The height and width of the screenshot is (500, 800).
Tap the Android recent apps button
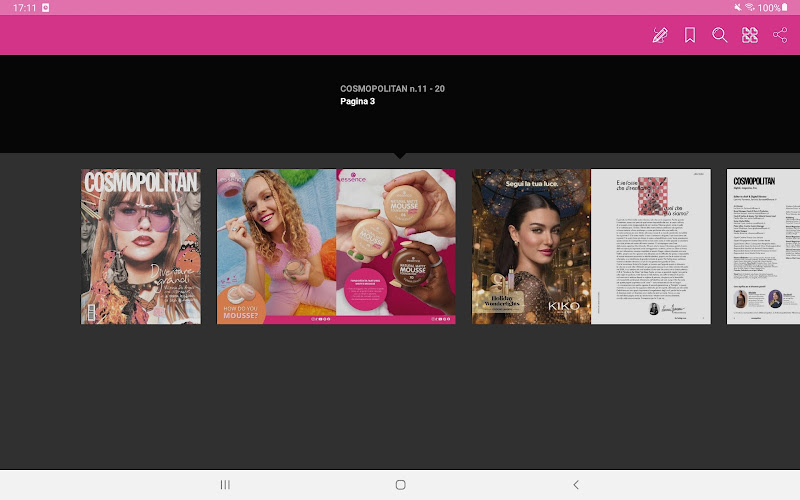[225, 485]
